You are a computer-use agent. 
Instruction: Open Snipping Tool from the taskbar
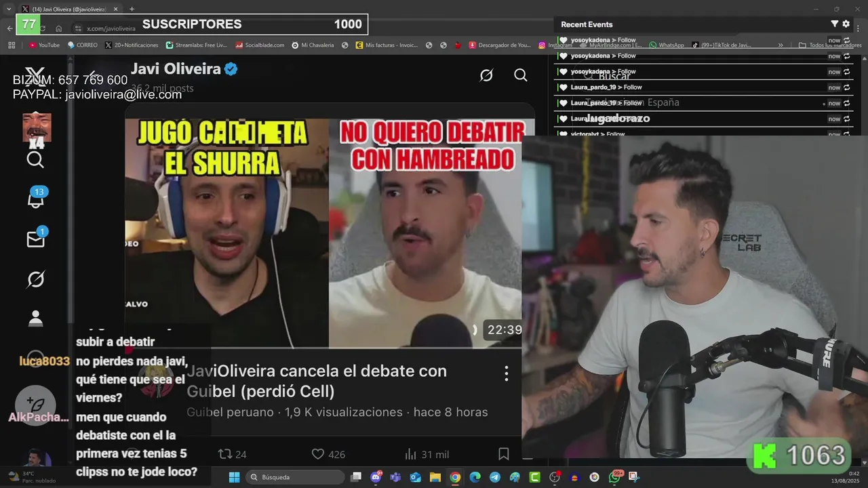pyautogui.click(x=633, y=477)
